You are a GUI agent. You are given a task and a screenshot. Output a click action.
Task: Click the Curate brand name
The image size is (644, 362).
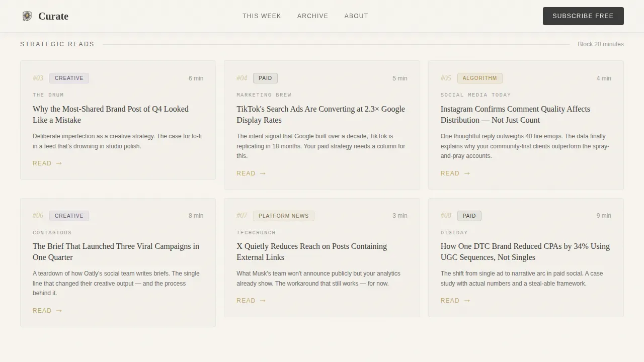coord(53,16)
